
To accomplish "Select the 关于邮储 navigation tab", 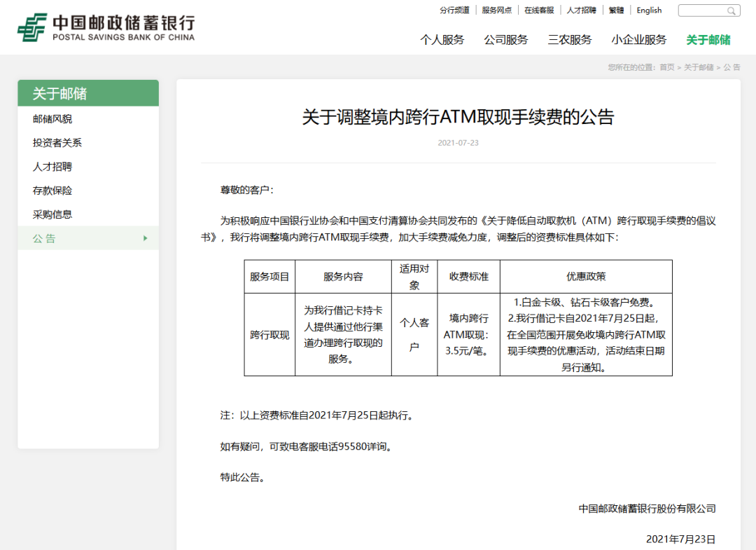I will 710,40.
